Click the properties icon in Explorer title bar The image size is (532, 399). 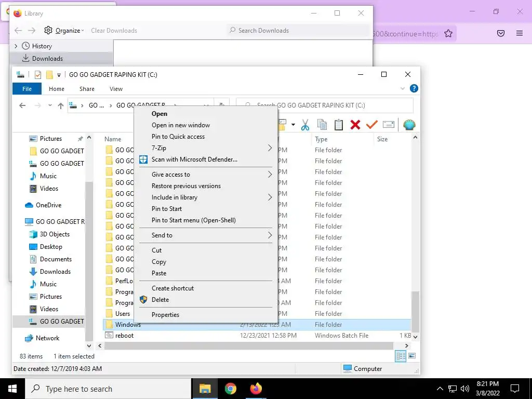point(37,75)
